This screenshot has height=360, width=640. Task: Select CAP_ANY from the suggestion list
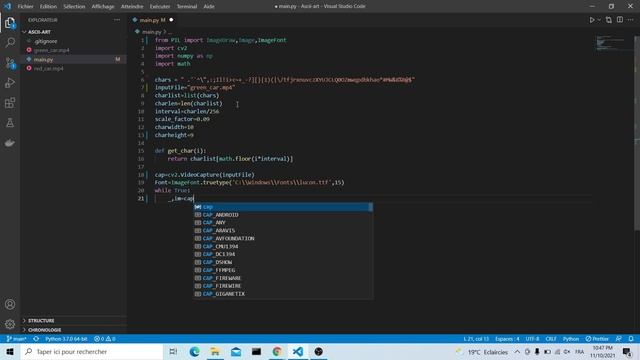[283, 222]
